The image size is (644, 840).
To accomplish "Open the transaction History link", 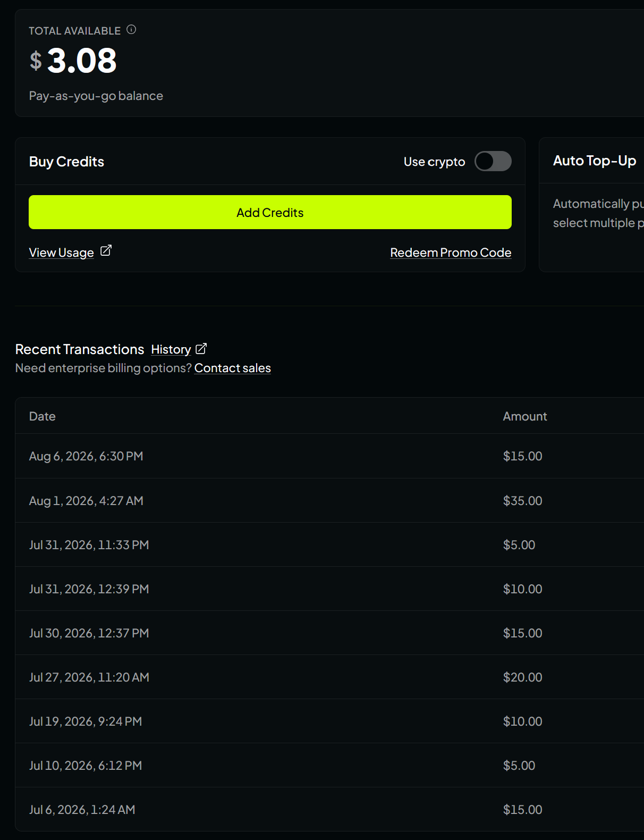I will tap(171, 349).
